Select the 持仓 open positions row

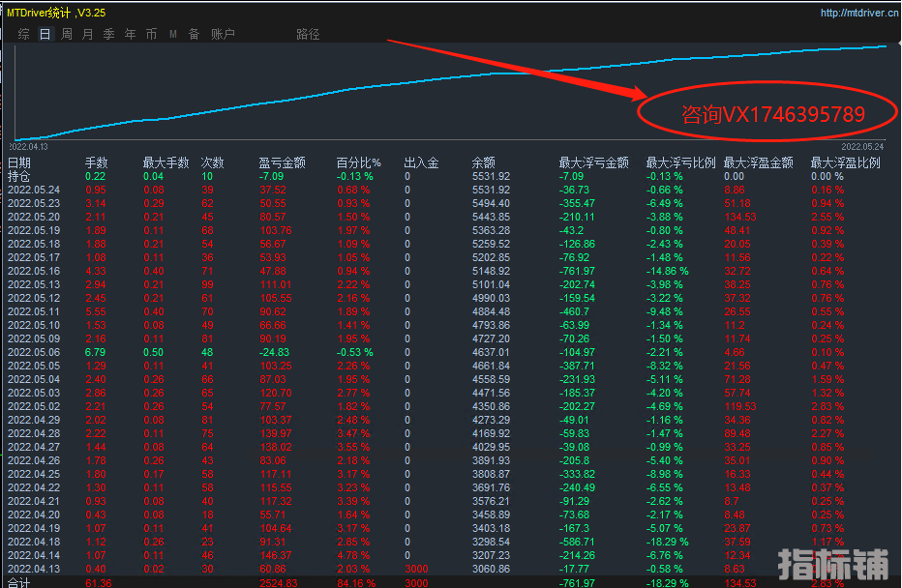[x=19, y=177]
